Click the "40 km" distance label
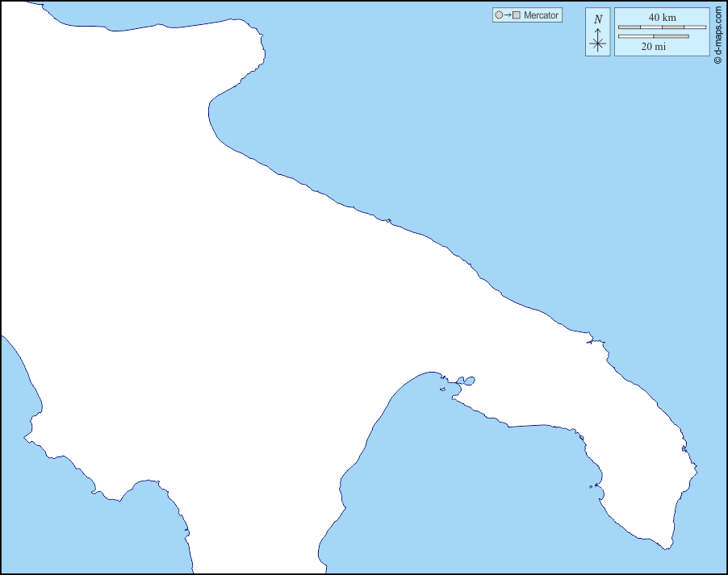Viewport: 728px width, 575px height. (662, 18)
